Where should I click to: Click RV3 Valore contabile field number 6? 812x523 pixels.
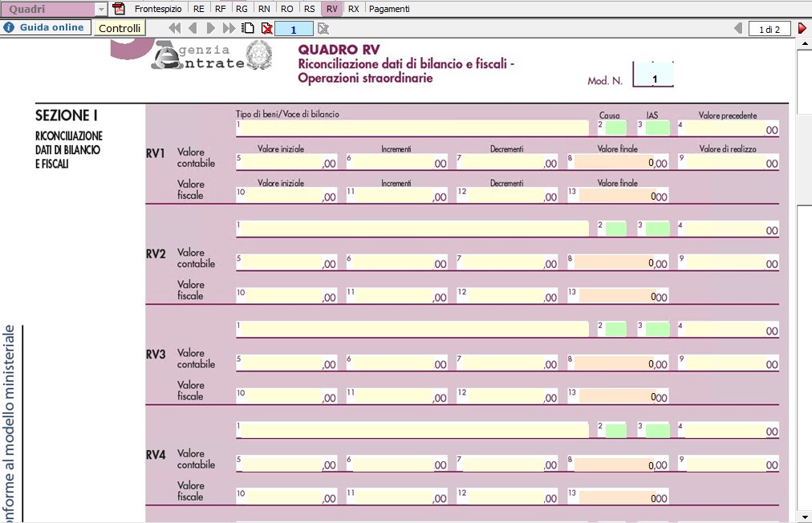click(x=398, y=363)
